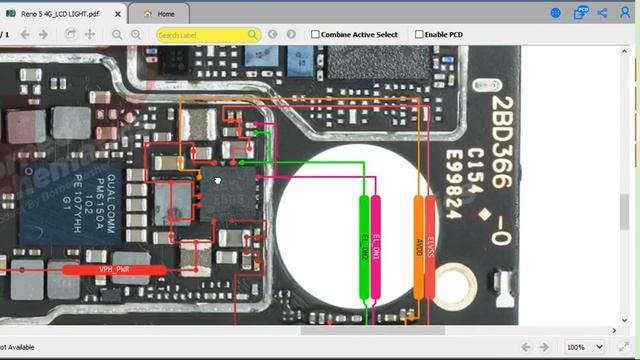Select the pink EL_ON1 trace label
Viewport: 640px width, 360px height.
376,247
